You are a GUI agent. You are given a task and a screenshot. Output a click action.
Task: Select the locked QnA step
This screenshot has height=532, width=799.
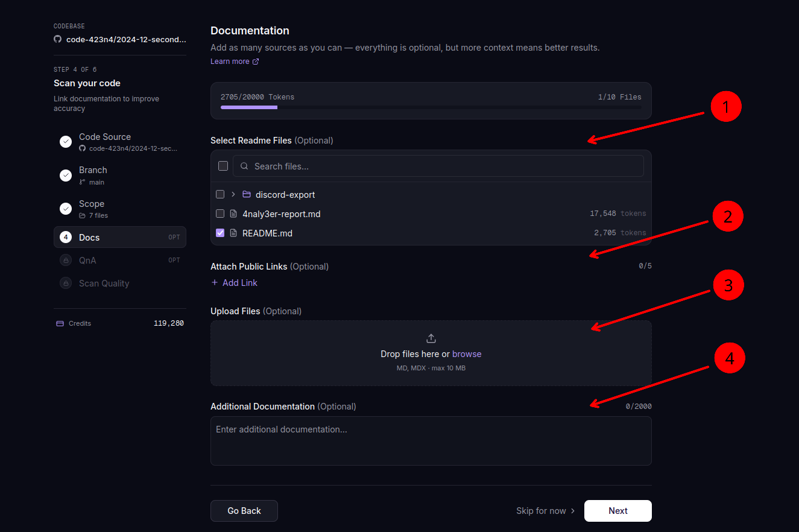click(120, 261)
